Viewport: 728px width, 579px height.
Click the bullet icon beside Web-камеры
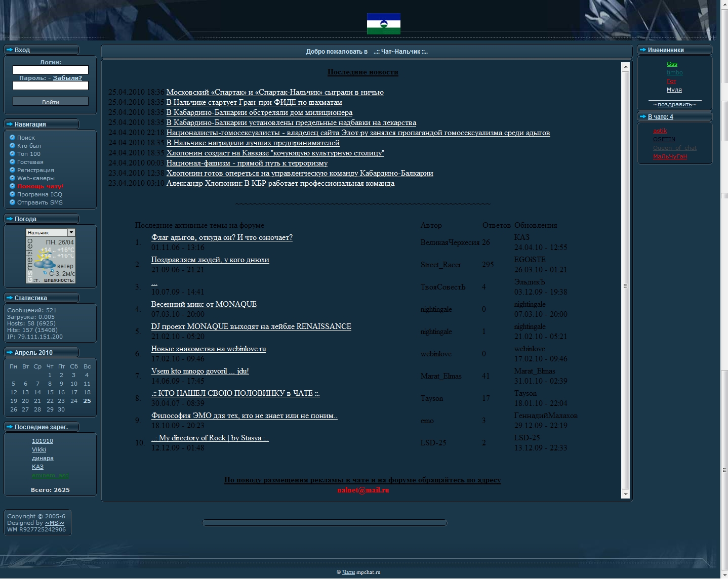click(x=13, y=178)
